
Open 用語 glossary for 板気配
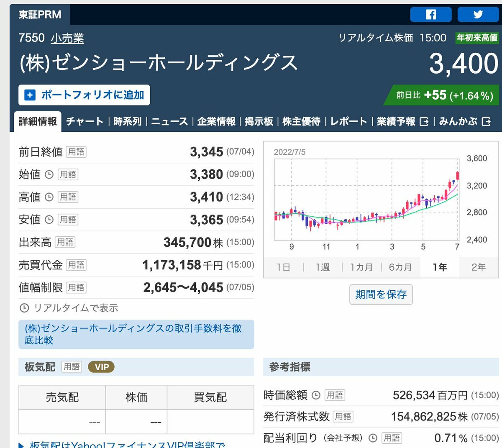tap(72, 367)
